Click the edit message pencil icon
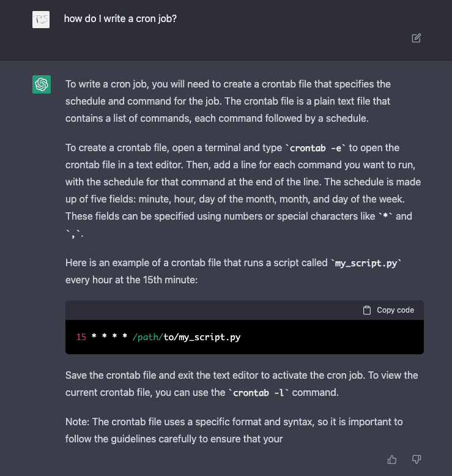Screen dimensions: 452x476 coord(417,38)
